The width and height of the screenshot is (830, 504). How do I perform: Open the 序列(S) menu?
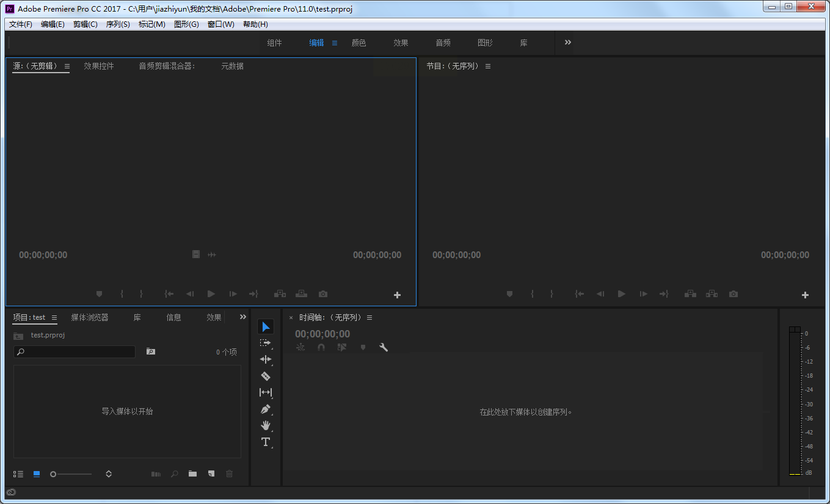pos(118,24)
